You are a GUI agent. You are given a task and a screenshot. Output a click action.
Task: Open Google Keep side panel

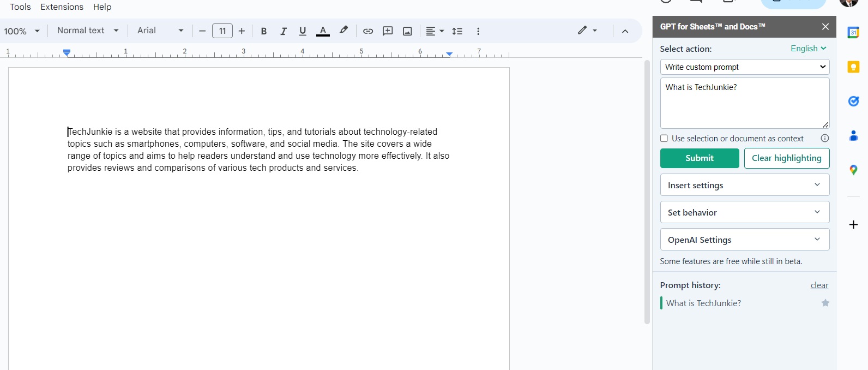point(853,67)
